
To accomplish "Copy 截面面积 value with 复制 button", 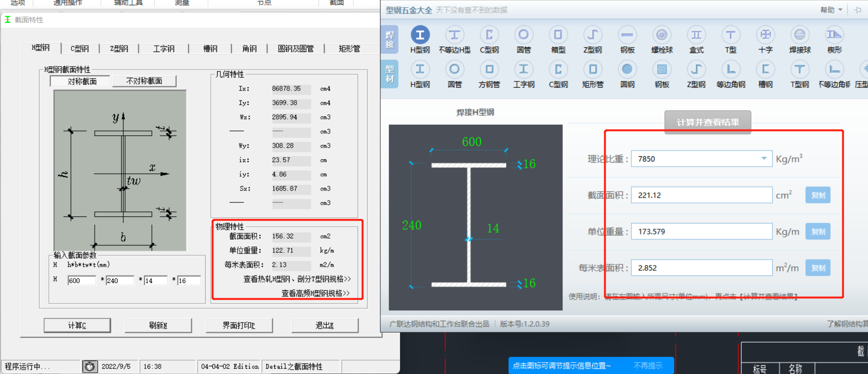I will [x=818, y=195].
